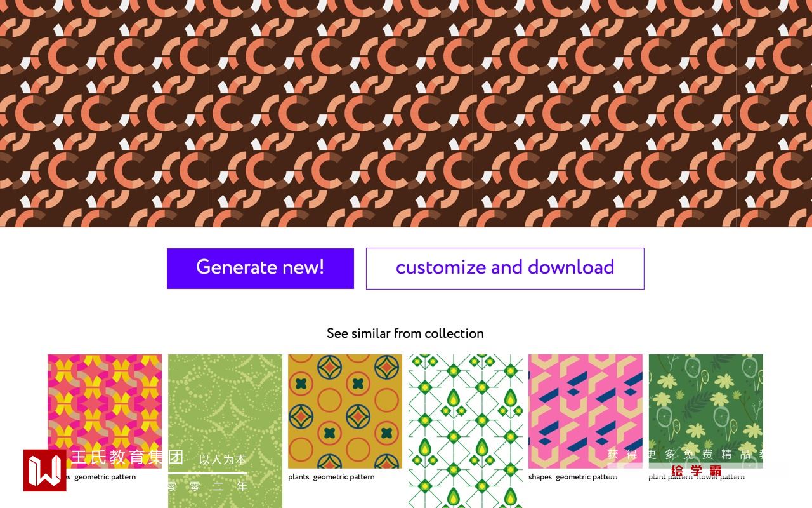Click the plants tag under mustard thumbnail
Image resolution: width=812 pixels, height=508 pixels.
pos(299,477)
